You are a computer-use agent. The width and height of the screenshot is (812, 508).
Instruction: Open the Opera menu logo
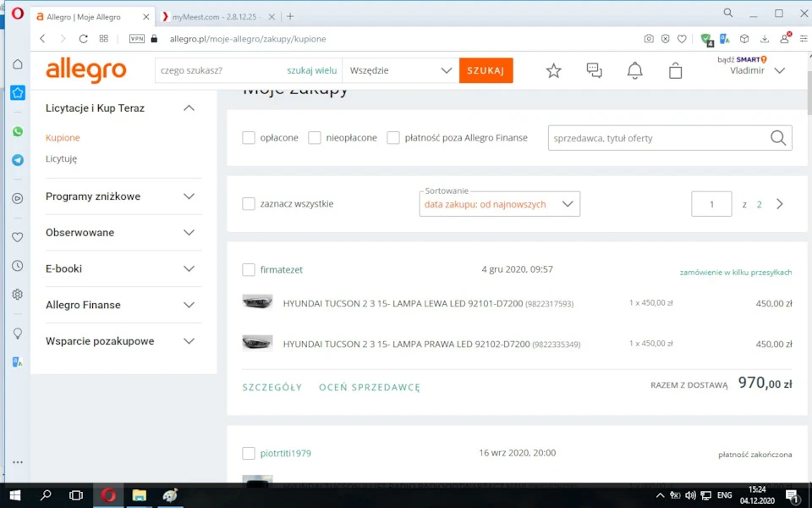pos(18,14)
